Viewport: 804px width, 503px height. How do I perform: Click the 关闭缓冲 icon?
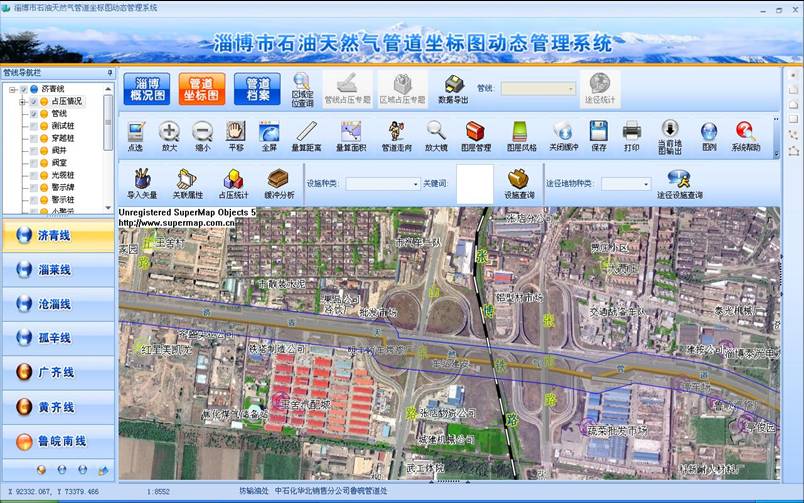(564, 136)
